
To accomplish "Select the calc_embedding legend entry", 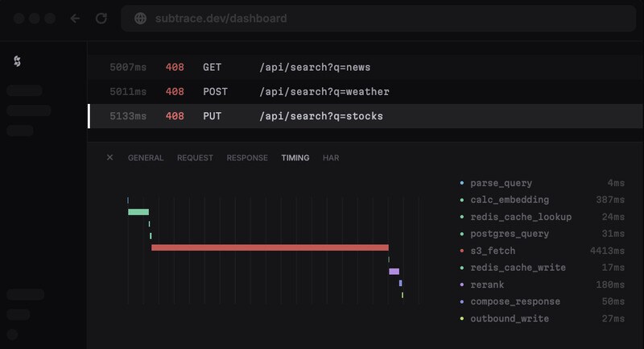I will tap(510, 200).
